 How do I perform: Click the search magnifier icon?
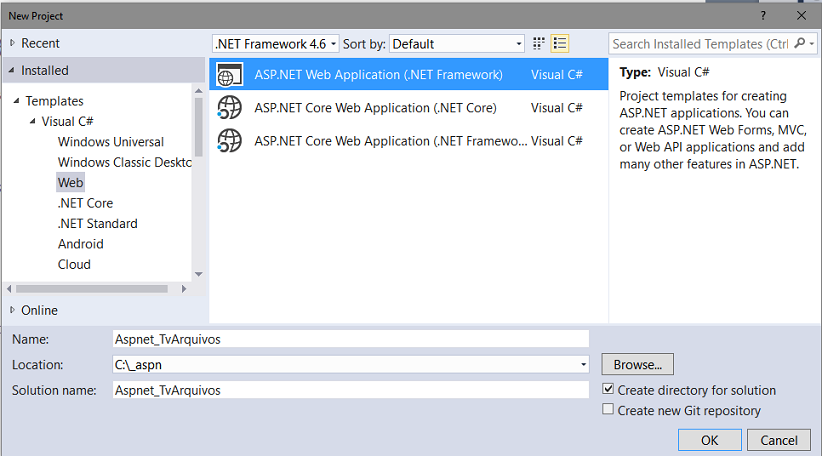pos(799,44)
